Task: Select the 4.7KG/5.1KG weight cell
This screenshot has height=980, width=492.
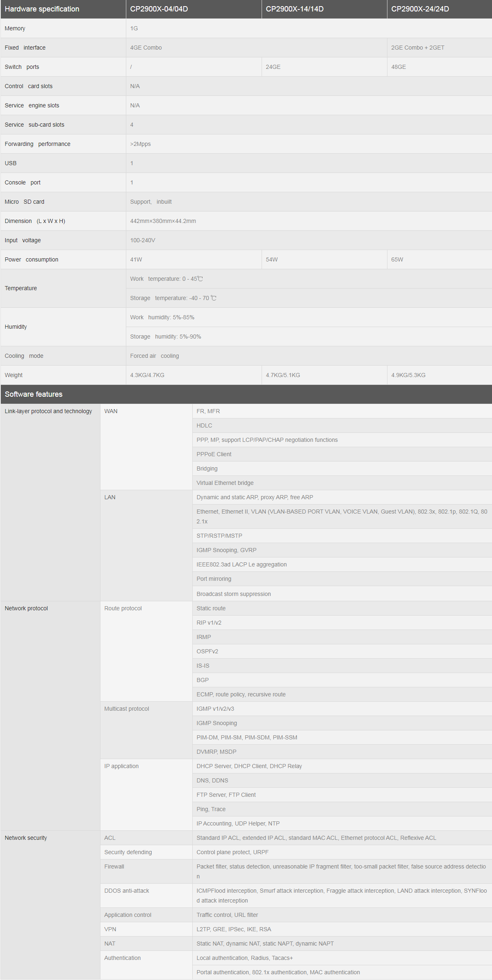Action: pos(324,375)
